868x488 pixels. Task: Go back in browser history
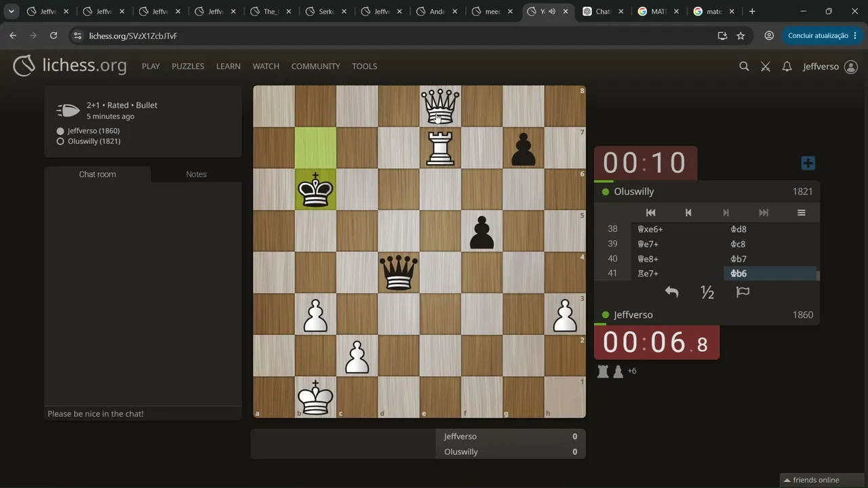coord(13,36)
